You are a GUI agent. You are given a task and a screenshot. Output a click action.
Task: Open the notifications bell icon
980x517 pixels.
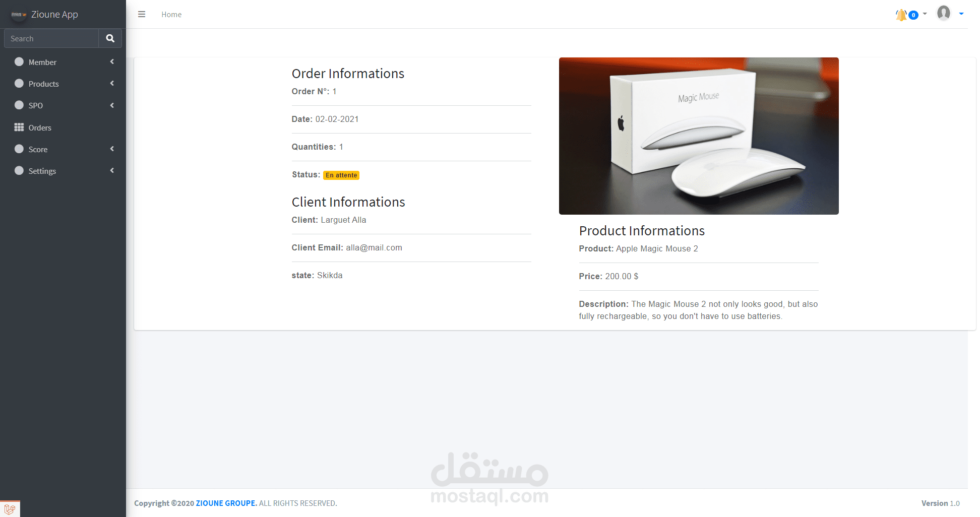click(x=901, y=15)
